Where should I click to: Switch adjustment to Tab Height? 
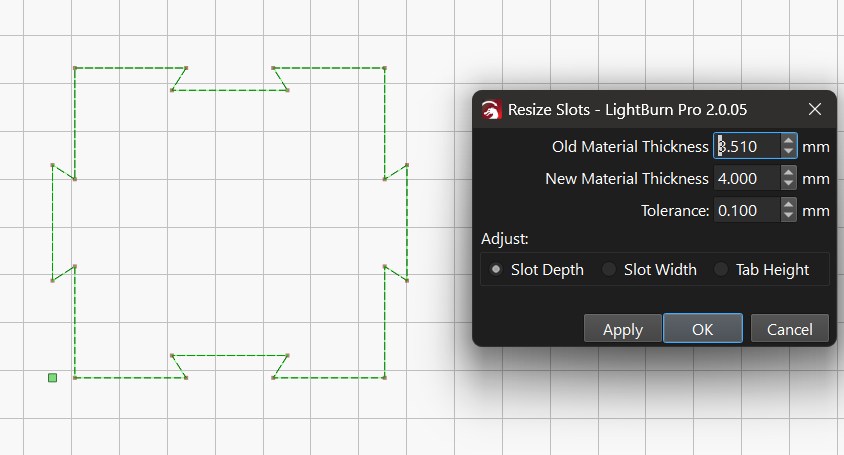tap(721, 270)
